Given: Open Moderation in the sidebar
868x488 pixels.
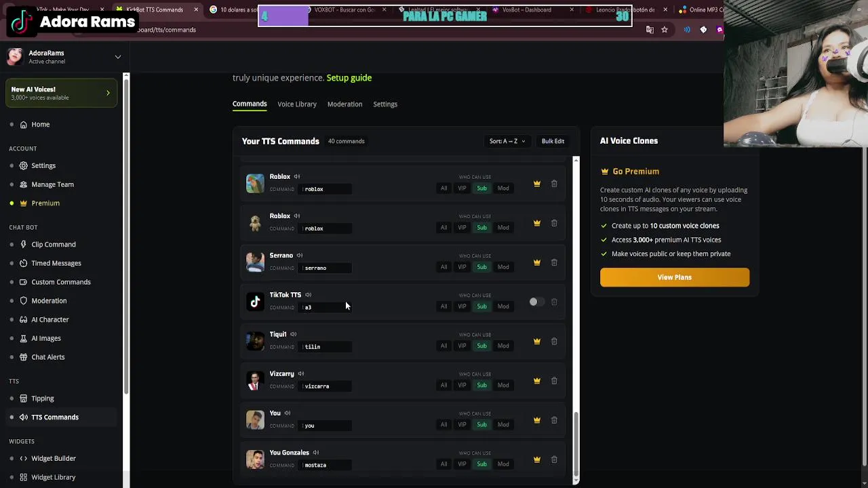Looking at the screenshot, I should [49, 301].
